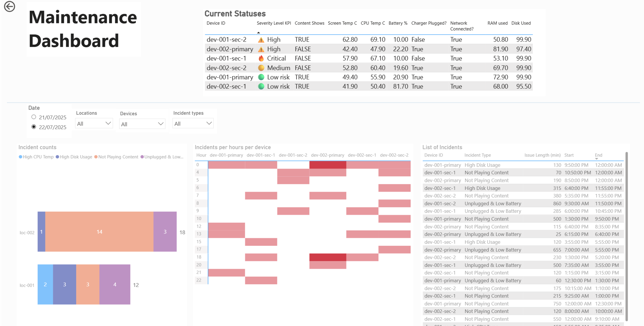Select the 22/07/2025 date radio button
The height and width of the screenshot is (326, 644).
[x=34, y=127]
